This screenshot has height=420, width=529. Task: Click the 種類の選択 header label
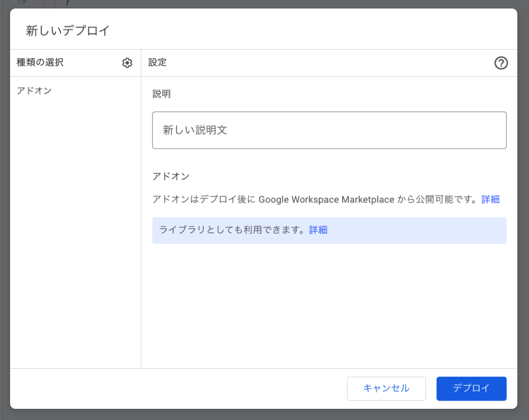pyautogui.click(x=40, y=62)
